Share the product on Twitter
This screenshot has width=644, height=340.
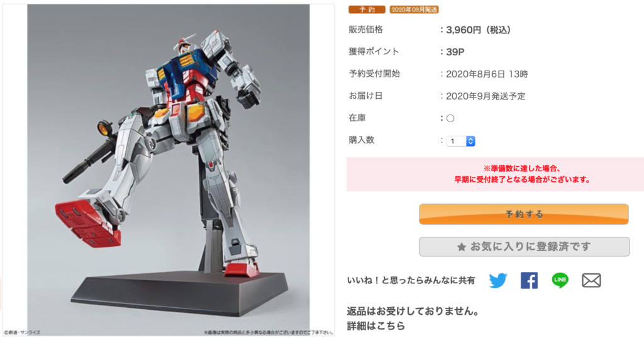(498, 280)
